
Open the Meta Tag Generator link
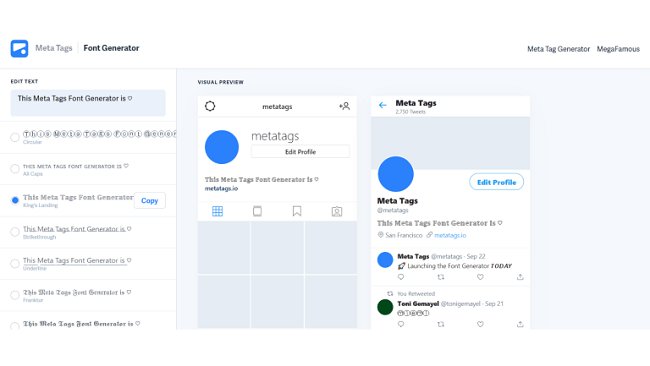[558, 49]
